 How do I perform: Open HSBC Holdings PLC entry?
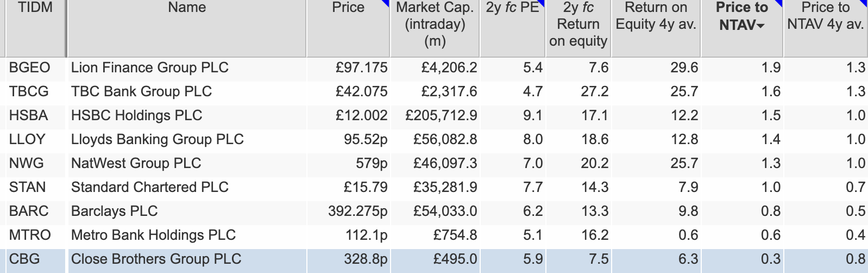coord(136,115)
